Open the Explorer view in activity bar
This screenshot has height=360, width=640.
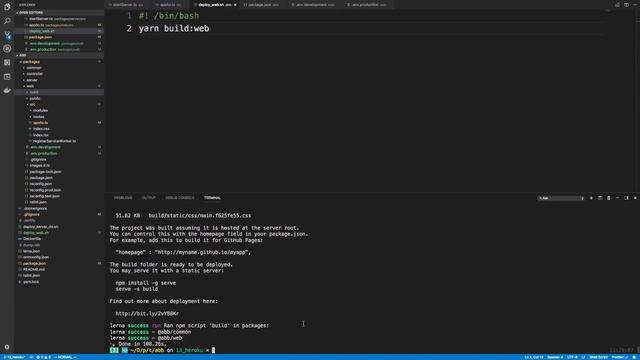point(7,7)
